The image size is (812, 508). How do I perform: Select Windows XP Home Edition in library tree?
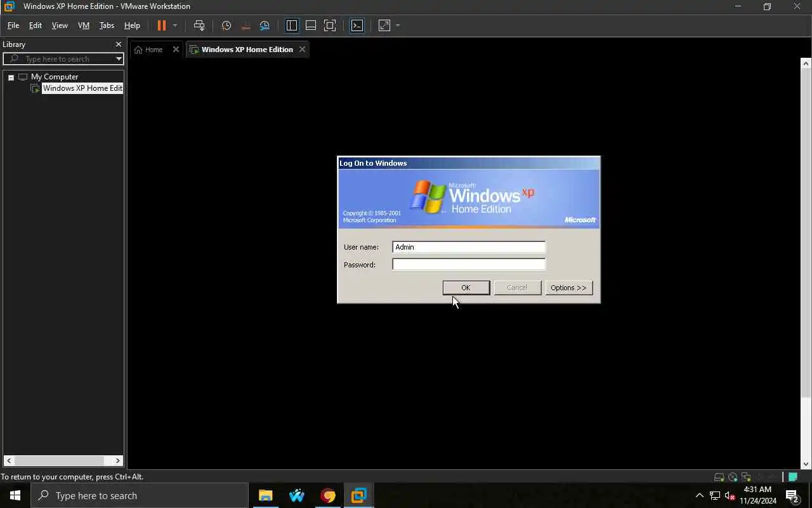[82, 88]
